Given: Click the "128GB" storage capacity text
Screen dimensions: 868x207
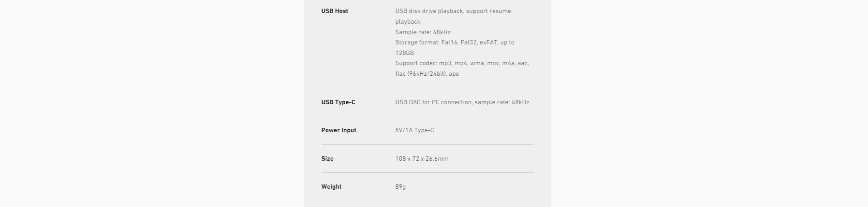Looking at the screenshot, I should (x=404, y=53).
